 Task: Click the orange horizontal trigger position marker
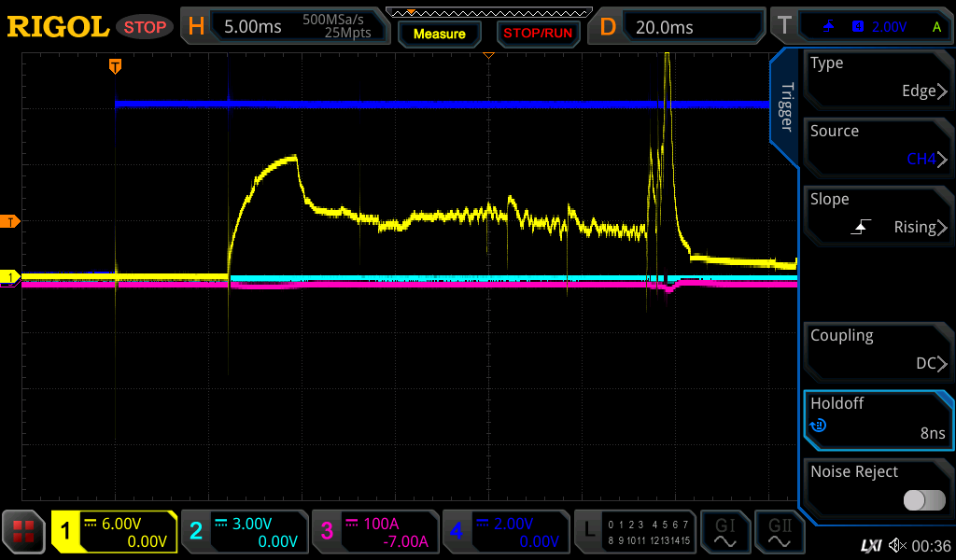[x=115, y=66]
